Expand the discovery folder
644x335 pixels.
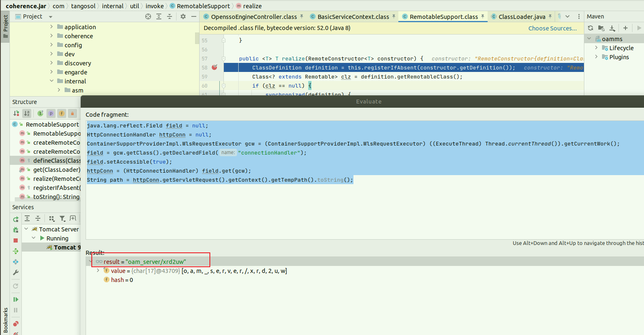[51, 63]
